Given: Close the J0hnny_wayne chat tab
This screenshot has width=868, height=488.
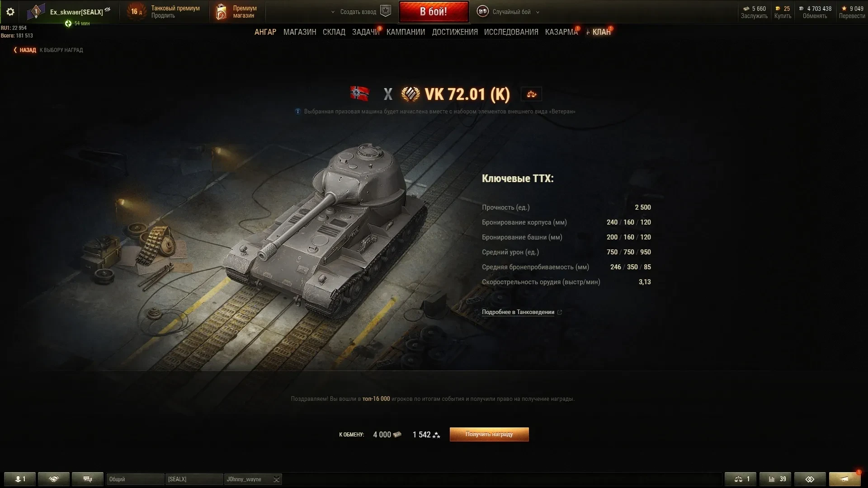Looking at the screenshot, I should 276,479.
